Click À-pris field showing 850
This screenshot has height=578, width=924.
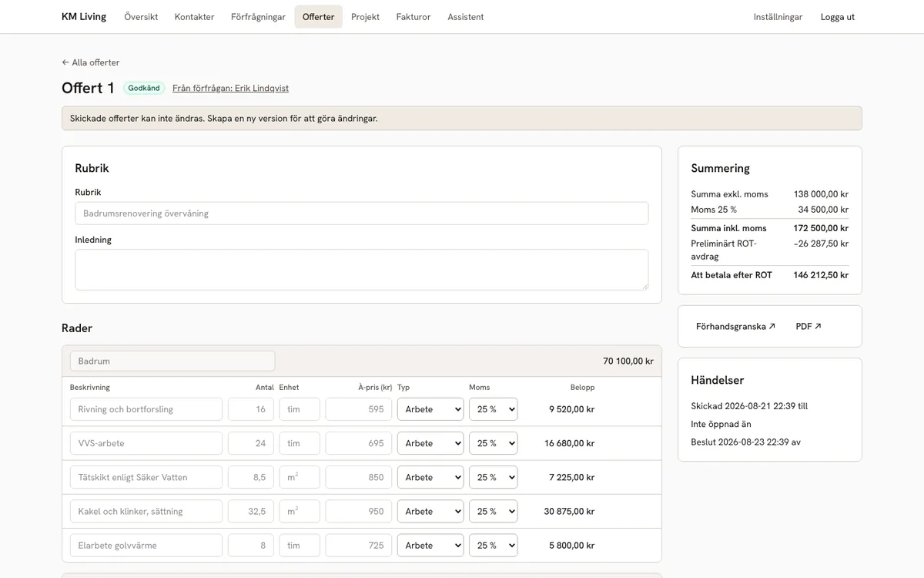[359, 477]
